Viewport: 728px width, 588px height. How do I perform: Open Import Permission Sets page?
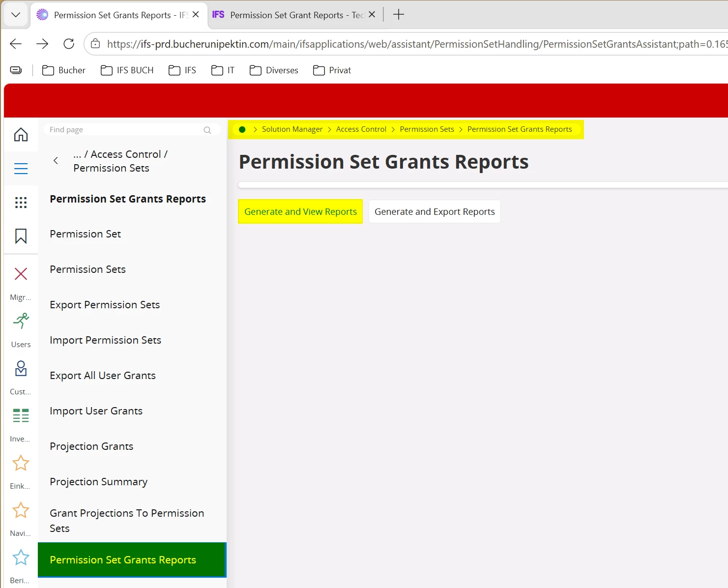pos(106,340)
